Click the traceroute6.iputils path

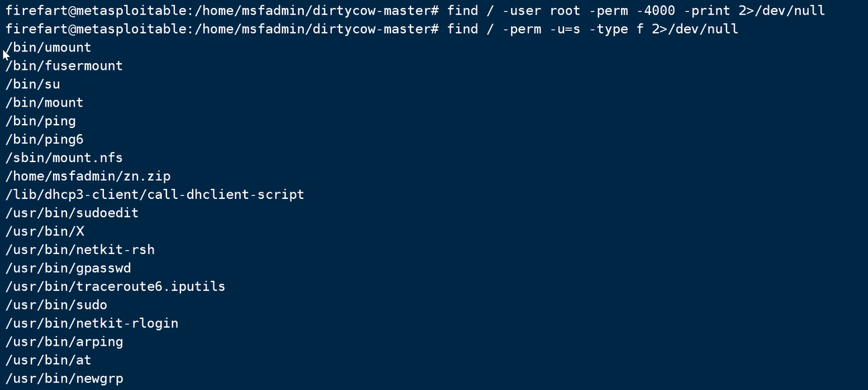[115, 287]
